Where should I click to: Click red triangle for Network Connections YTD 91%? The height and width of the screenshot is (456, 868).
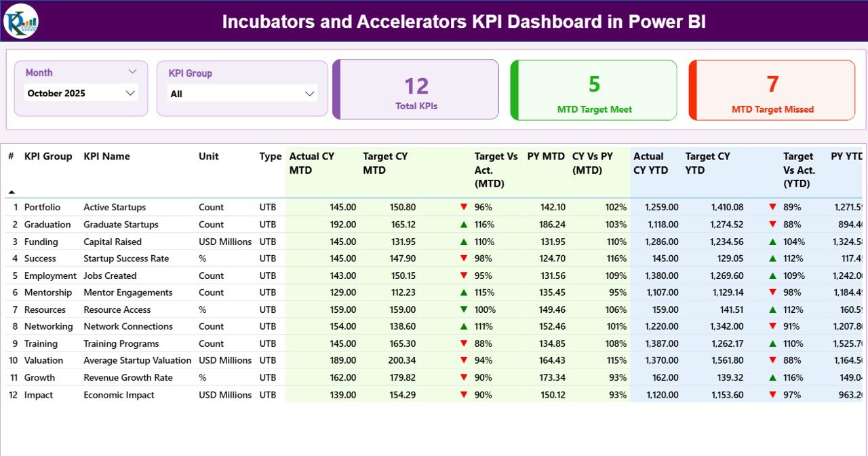click(x=773, y=326)
